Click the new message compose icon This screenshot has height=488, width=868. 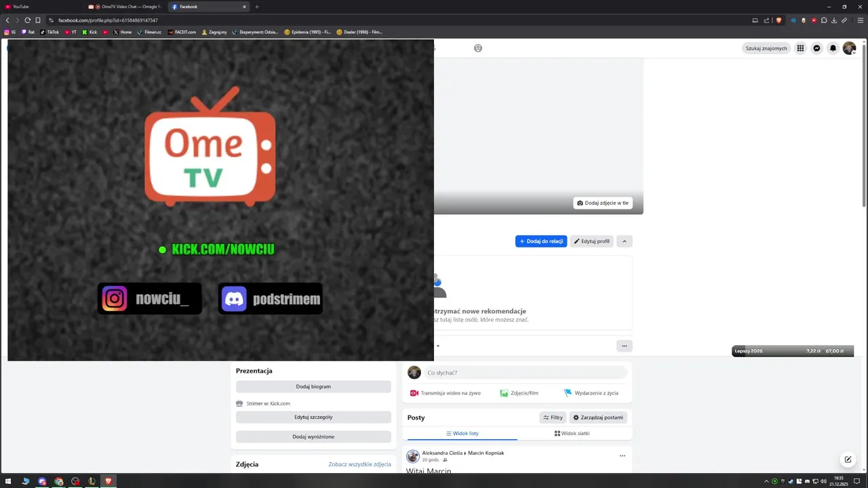[x=848, y=460]
